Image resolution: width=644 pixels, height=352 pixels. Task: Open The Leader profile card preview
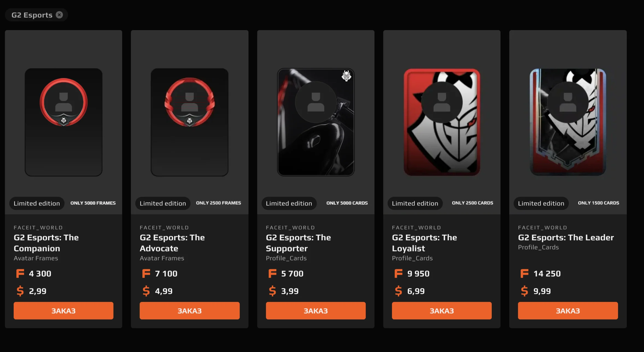[x=568, y=122]
